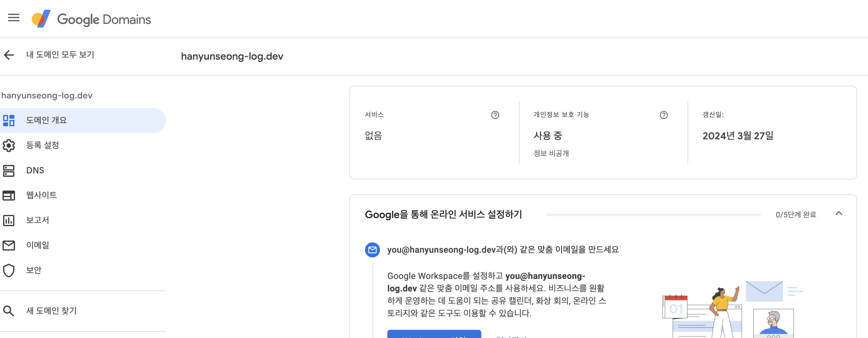Image resolution: width=868 pixels, height=338 pixels.
Task: Click the 없음 service value
Action: click(x=373, y=136)
